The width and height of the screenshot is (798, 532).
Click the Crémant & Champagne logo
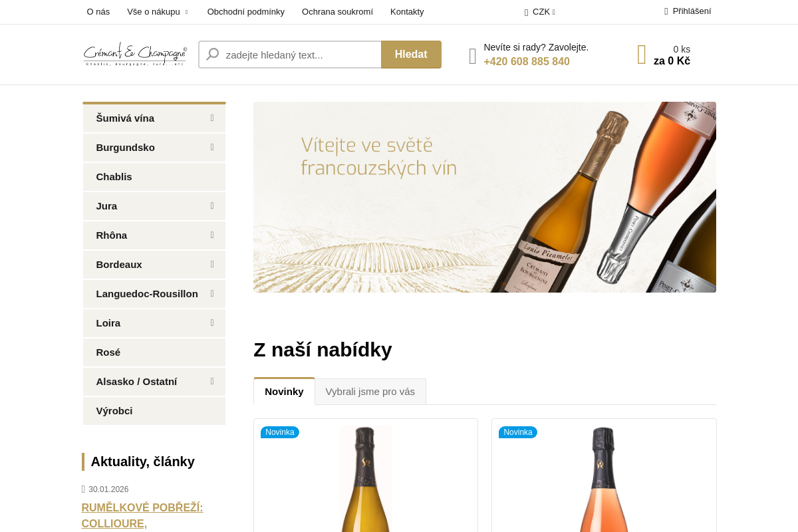(135, 55)
